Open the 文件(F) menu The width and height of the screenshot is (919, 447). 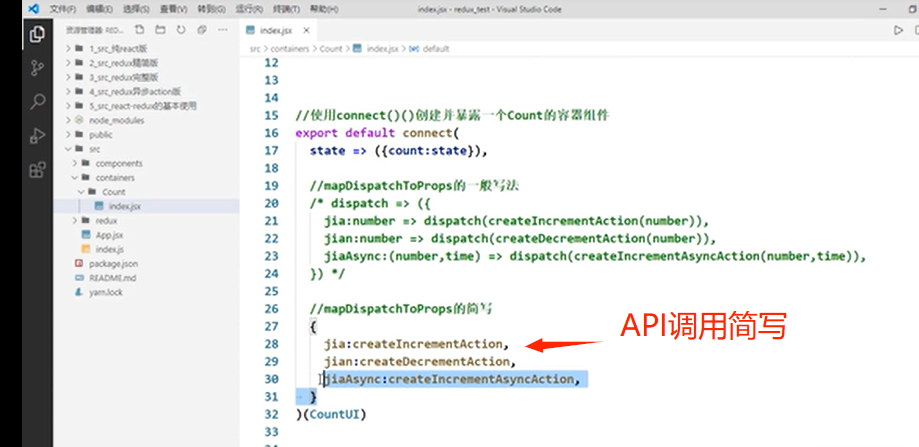click(x=63, y=9)
